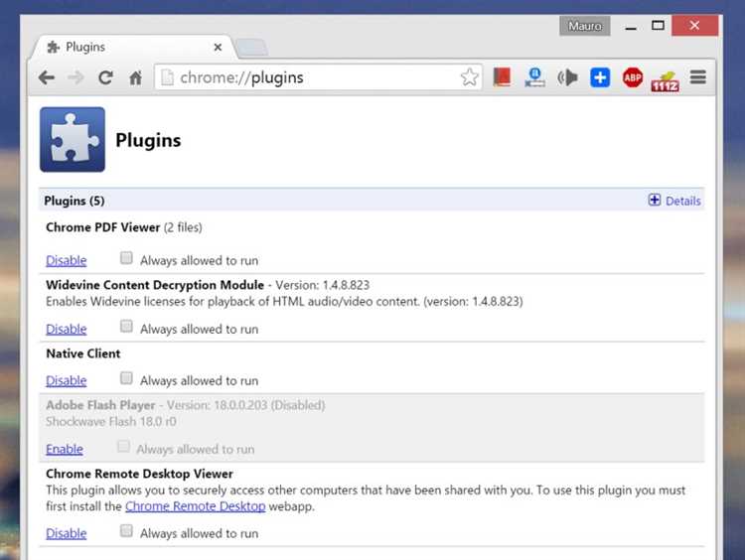Viewport: 745px width, 560px height.
Task: Click the large Plugins puzzle-piece logo
Action: (73, 139)
